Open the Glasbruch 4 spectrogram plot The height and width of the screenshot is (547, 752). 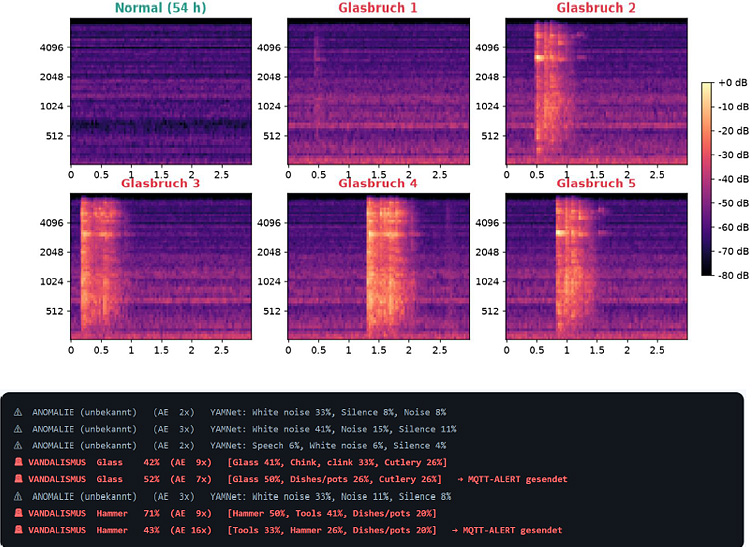click(x=378, y=267)
